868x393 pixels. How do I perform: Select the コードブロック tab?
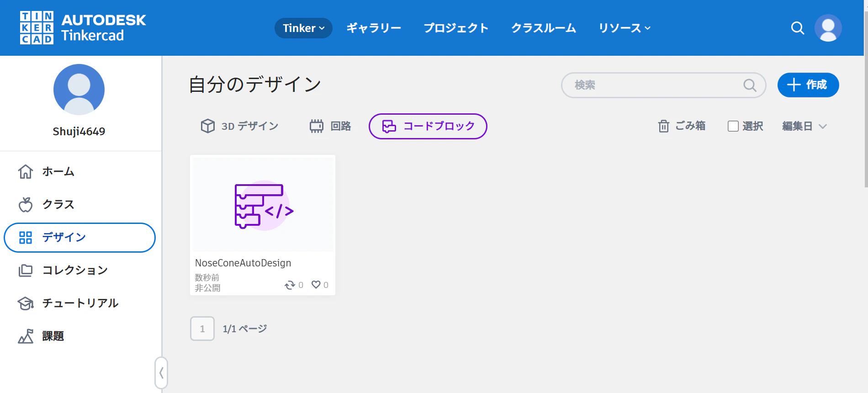[428, 126]
